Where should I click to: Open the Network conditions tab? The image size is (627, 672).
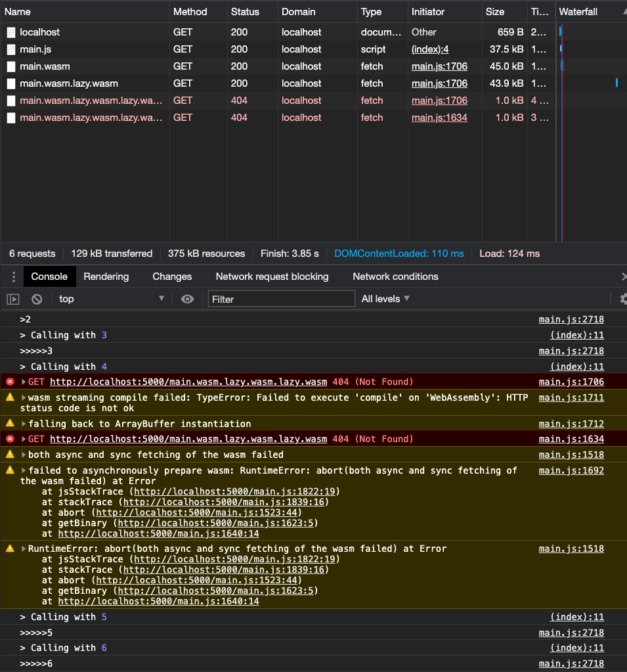[395, 277]
